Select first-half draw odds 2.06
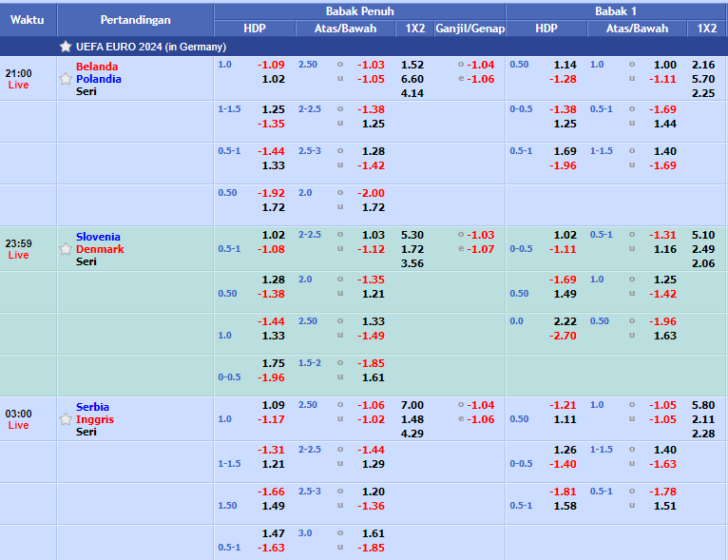 click(703, 263)
